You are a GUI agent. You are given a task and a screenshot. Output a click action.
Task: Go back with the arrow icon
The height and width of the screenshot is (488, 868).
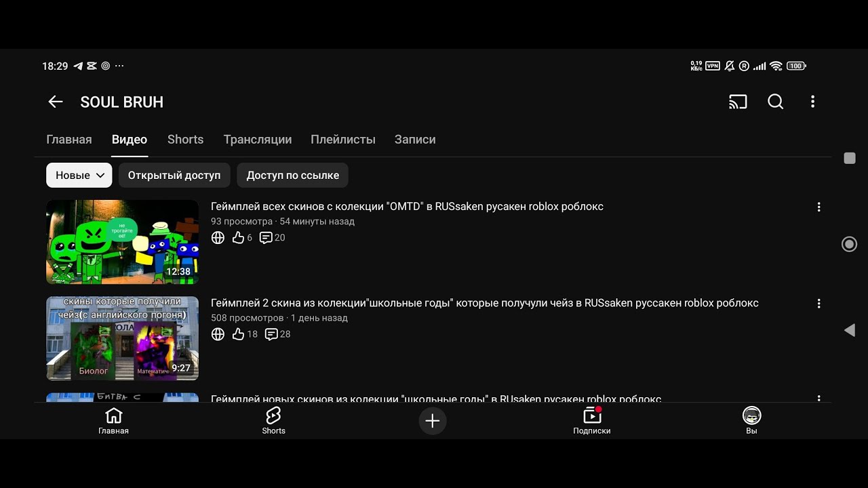56,102
